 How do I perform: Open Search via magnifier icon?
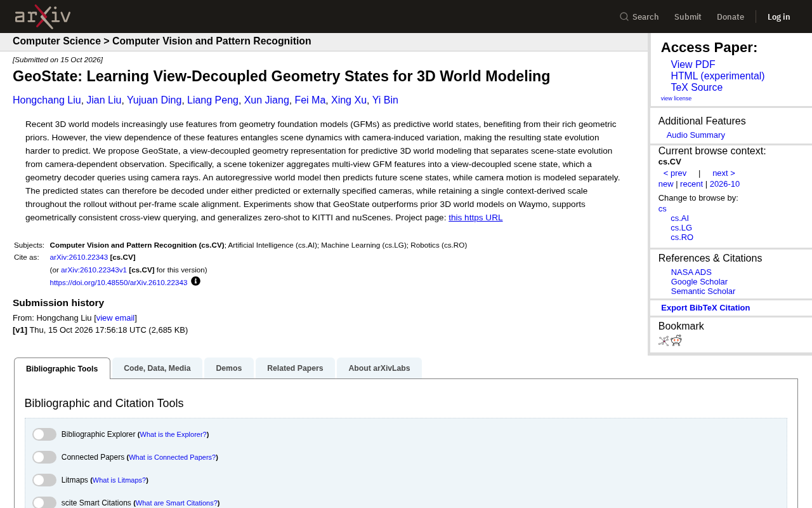(624, 17)
